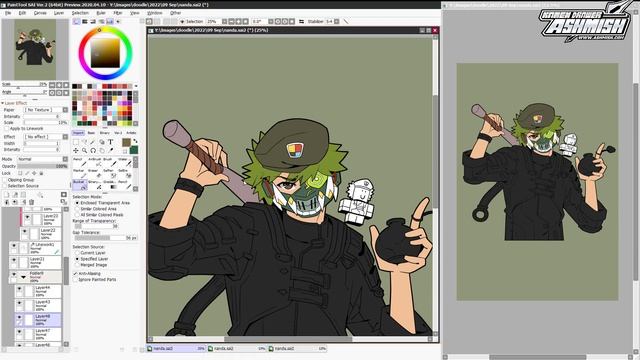Pick a color in the saturation square
Screen dimensions: 640x360
pyautogui.click(x=105, y=53)
